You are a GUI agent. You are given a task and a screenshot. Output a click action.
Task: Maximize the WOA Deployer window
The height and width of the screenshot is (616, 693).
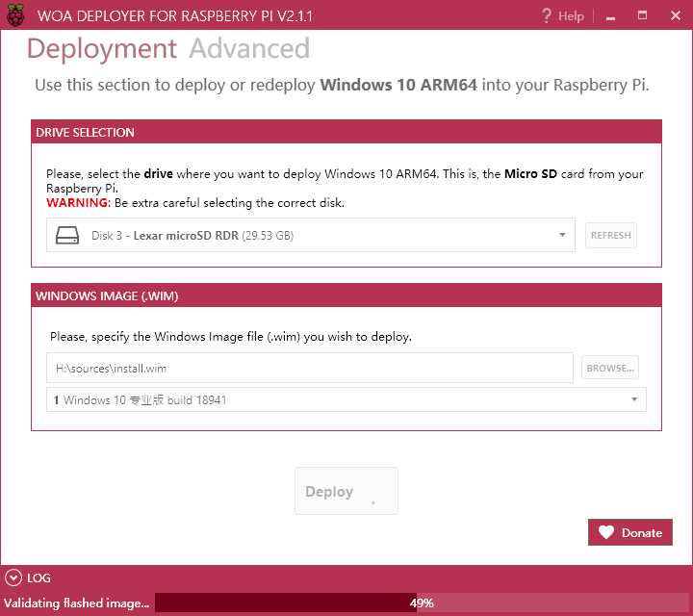[642, 15]
